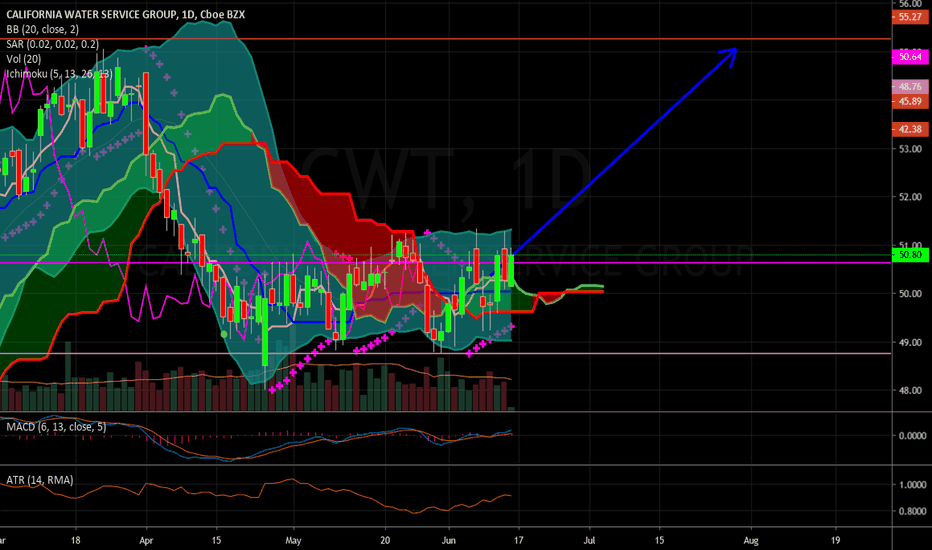Click the ATR 0.8000 scale value
Viewport: 932px width, 550px height.
point(912,511)
